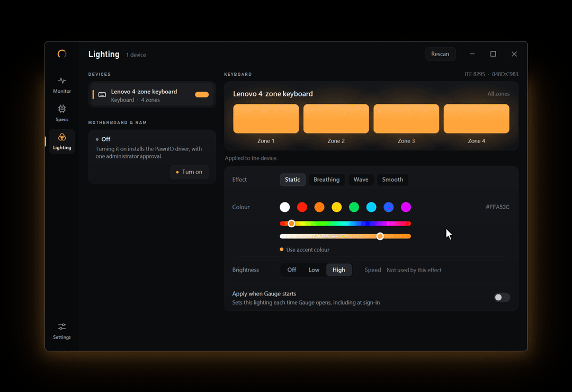Pick the white colour swatch
The image size is (572, 392).
pos(284,207)
